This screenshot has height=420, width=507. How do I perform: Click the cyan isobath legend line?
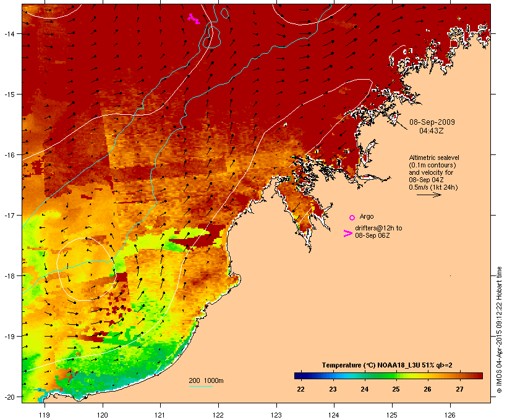click(x=200, y=386)
